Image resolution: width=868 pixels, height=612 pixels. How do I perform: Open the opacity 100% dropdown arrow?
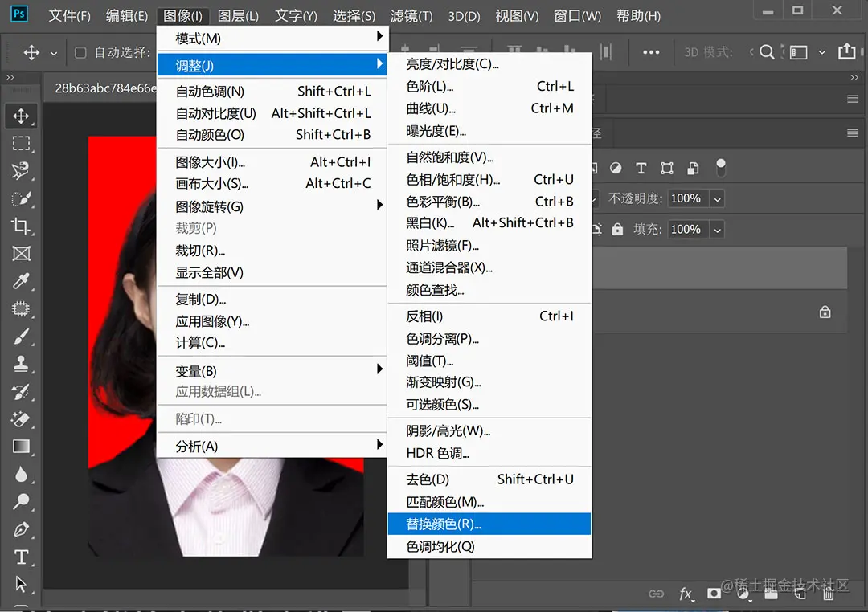[718, 199]
